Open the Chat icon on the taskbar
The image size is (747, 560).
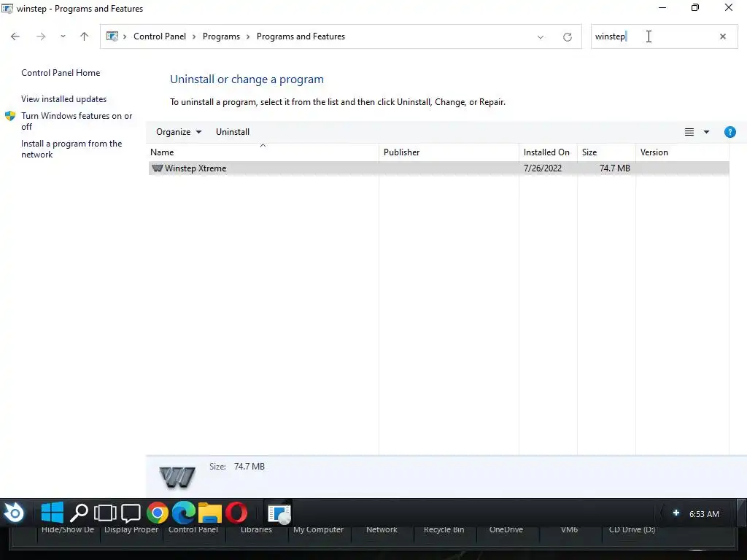(x=131, y=513)
